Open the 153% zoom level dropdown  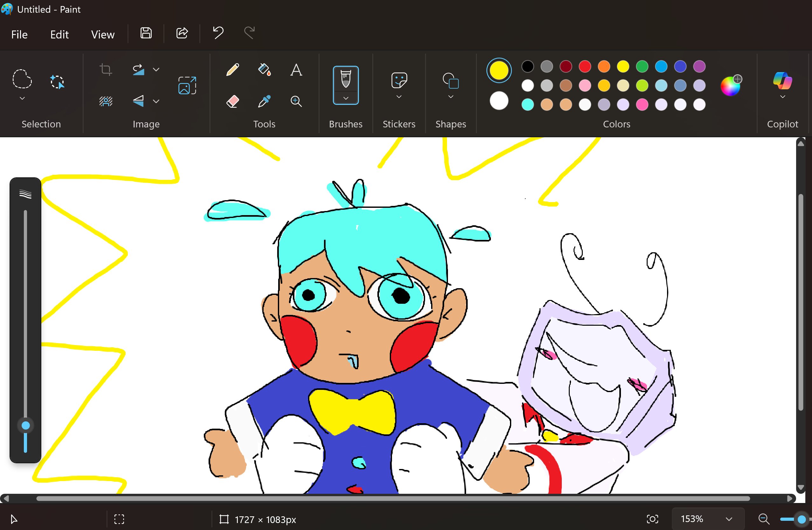click(x=708, y=519)
